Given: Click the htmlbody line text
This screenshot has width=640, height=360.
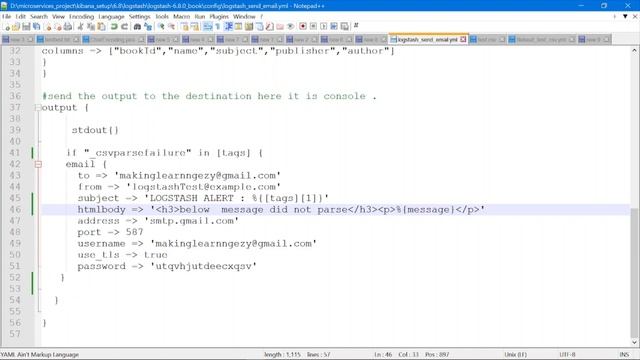Looking at the screenshot, I should 281,209.
